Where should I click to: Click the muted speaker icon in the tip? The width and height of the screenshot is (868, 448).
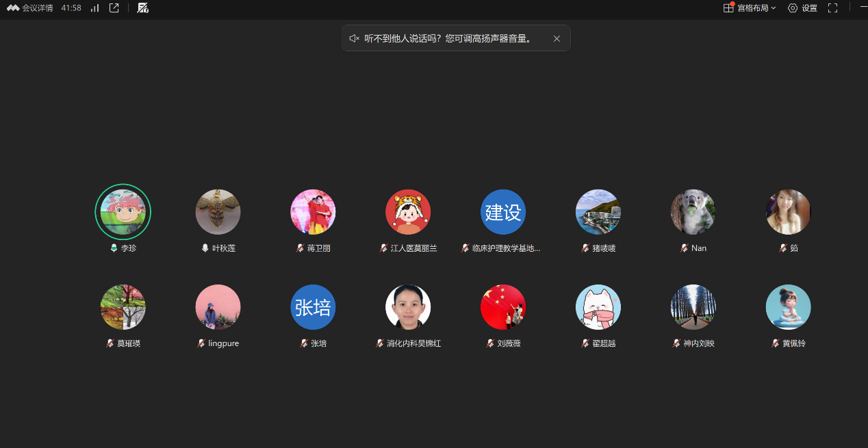pos(354,38)
